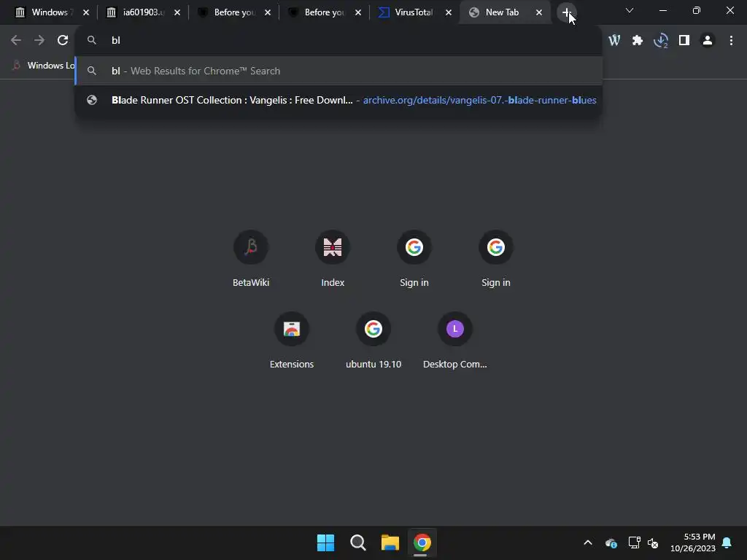This screenshot has width=747, height=560.
Task: Click the OneDrive cloud tray icon
Action: (x=611, y=542)
